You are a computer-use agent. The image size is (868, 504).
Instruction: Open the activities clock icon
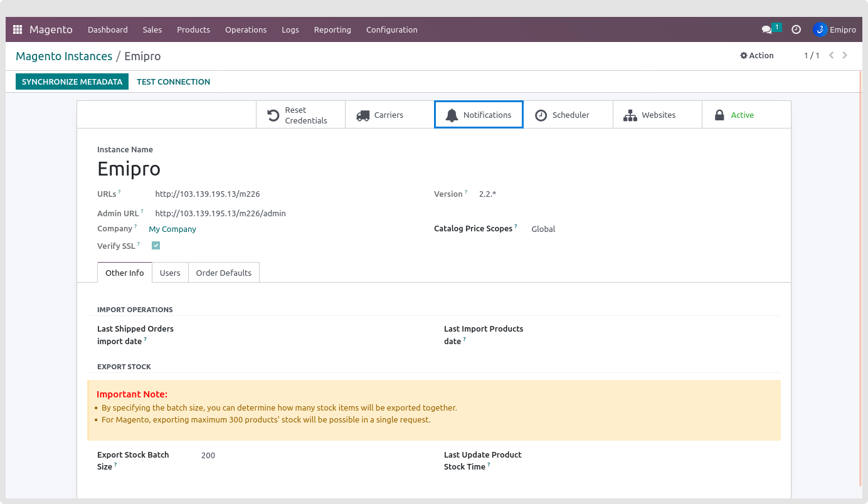tap(796, 29)
